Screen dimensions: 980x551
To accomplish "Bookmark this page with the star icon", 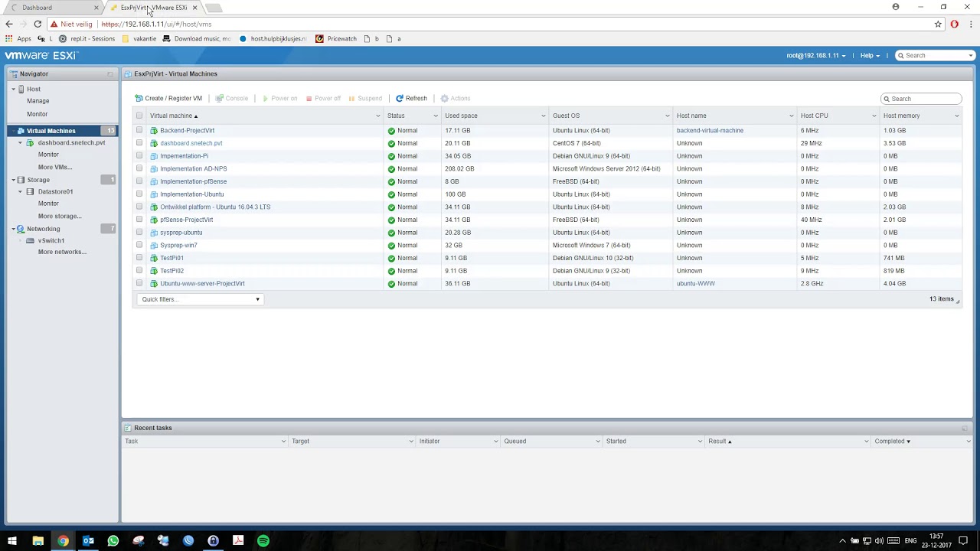I will pos(938,24).
